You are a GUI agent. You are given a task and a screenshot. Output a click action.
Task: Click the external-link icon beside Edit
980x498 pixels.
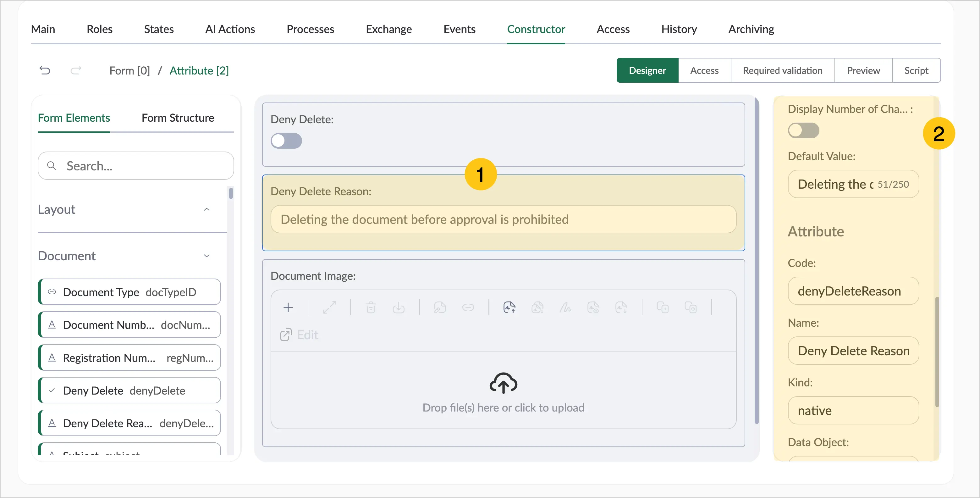point(286,335)
